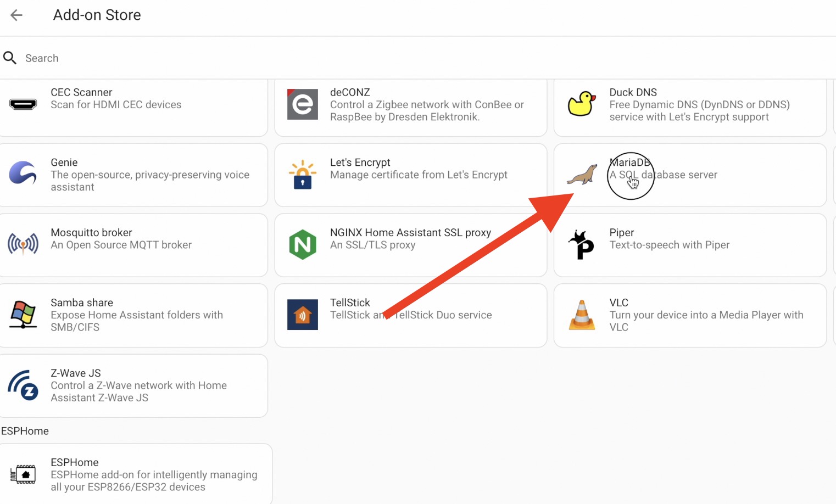
Task: Click the Add-on Store page title
Action: [97, 15]
